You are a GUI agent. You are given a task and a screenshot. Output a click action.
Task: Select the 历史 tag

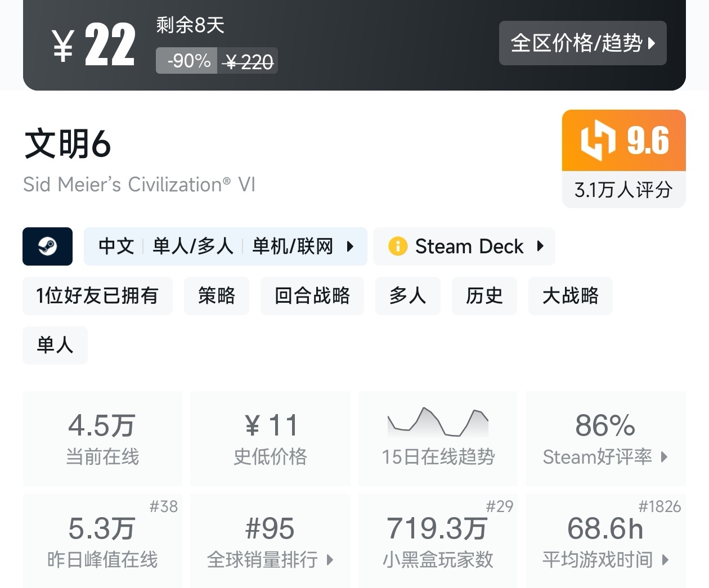484,296
